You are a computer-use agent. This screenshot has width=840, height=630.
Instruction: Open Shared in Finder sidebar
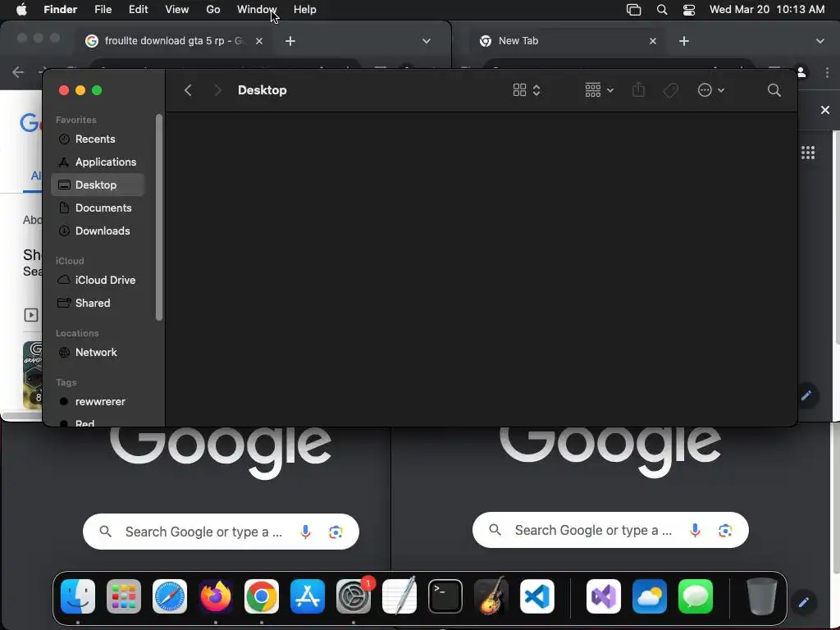click(98, 304)
